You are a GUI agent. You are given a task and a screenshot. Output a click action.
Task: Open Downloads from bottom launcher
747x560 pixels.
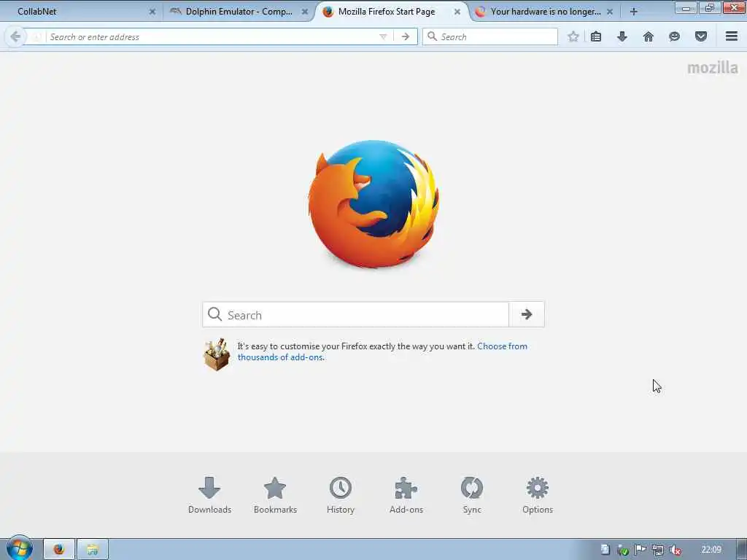click(209, 495)
